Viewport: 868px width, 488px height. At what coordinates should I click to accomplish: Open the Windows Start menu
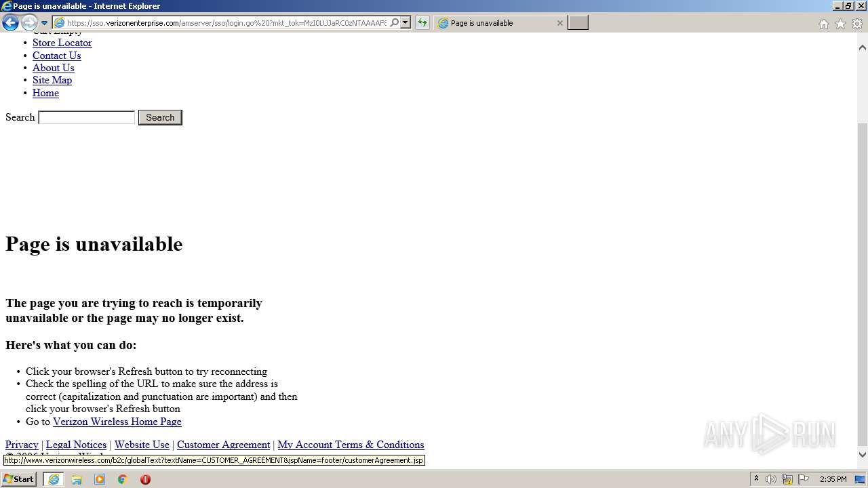(x=19, y=479)
